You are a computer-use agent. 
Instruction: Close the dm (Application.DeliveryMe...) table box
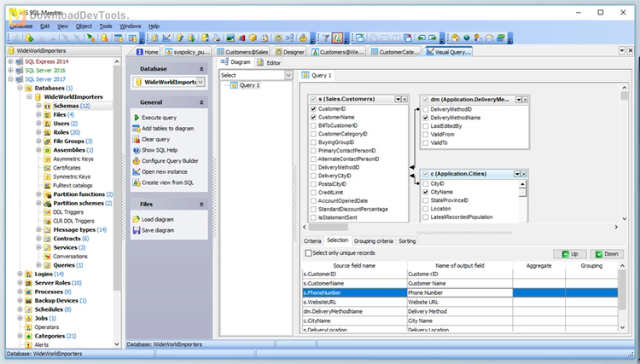(x=526, y=100)
